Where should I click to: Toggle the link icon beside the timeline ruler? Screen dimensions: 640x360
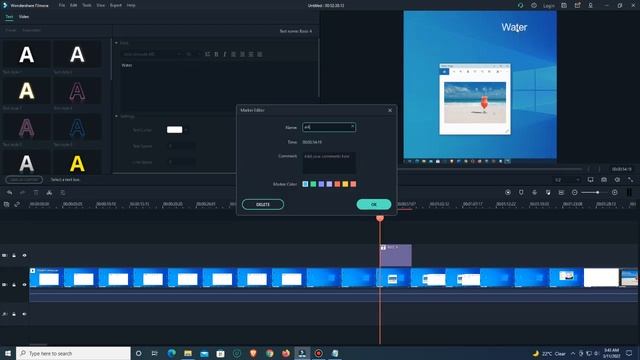pos(17,204)
